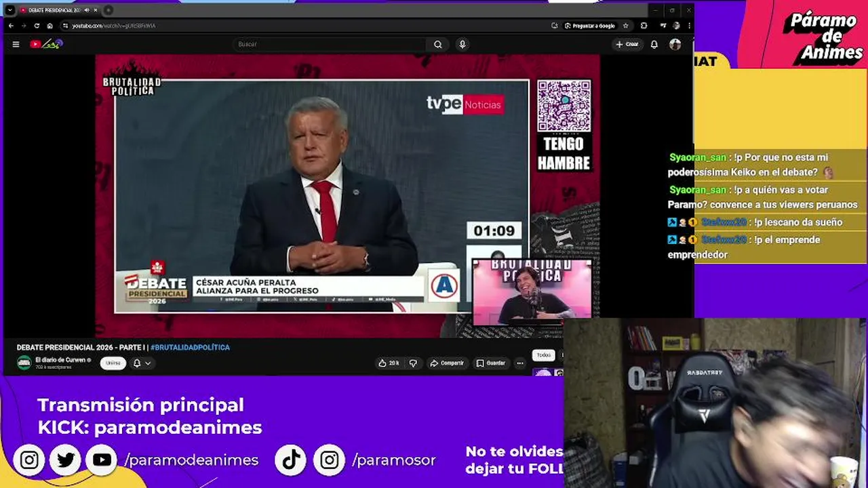The image size is (868, 488).
Task: Open the browser home button
Action: click(50, 26)
